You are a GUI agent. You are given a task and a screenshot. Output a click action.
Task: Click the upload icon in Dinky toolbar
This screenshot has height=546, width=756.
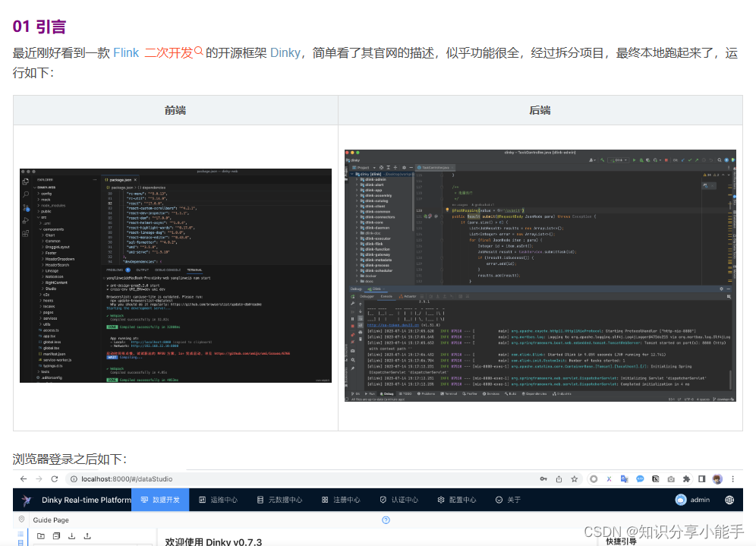87,536
